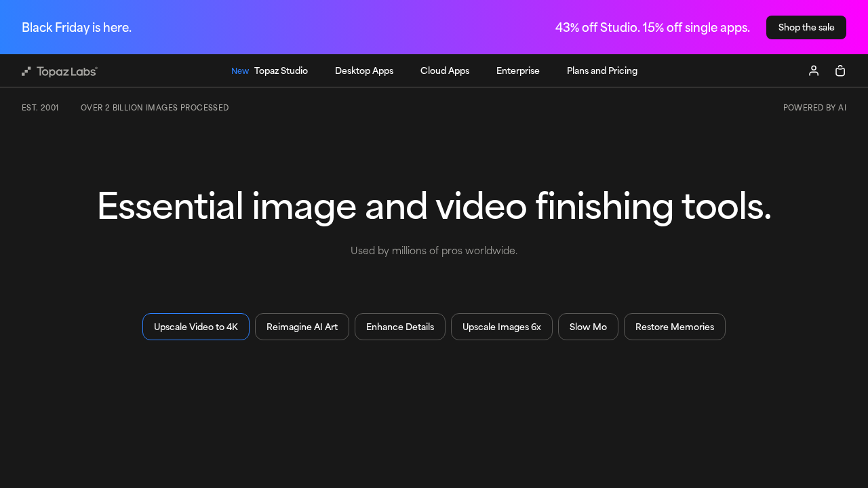Click the 43% off Studio promo text
The image size is (868, 488).
tap(652, 27)
